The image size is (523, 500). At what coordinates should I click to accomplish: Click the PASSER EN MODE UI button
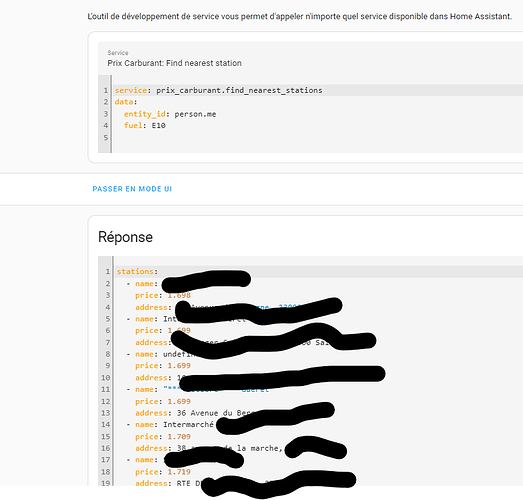pyautogui.click(x=132, y=189)
